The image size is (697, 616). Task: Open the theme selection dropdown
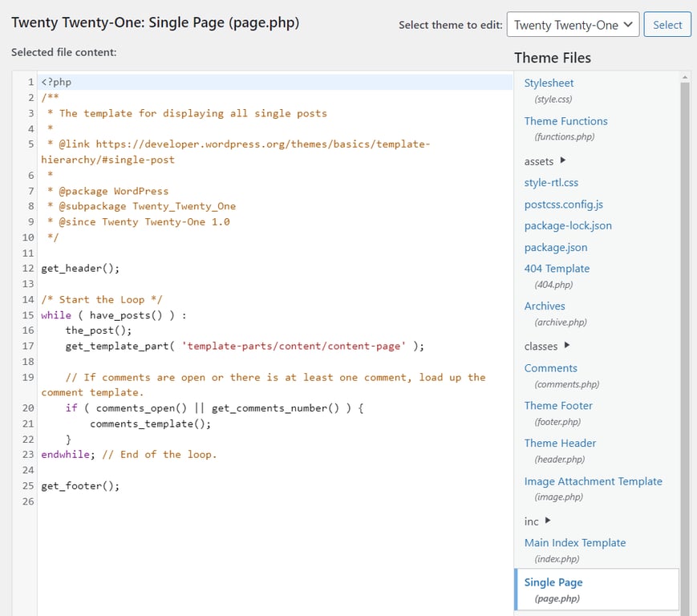[572, 25]
